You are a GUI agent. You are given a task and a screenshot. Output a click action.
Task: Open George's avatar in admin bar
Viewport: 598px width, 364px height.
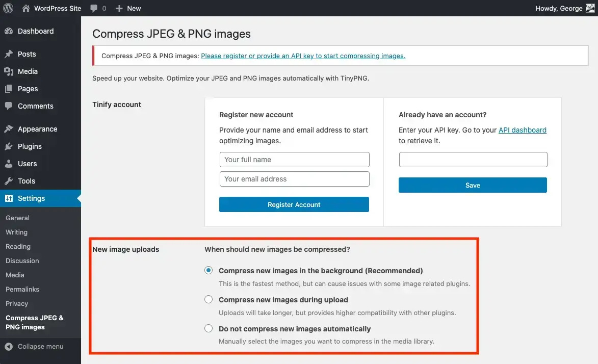pos(590,8)
